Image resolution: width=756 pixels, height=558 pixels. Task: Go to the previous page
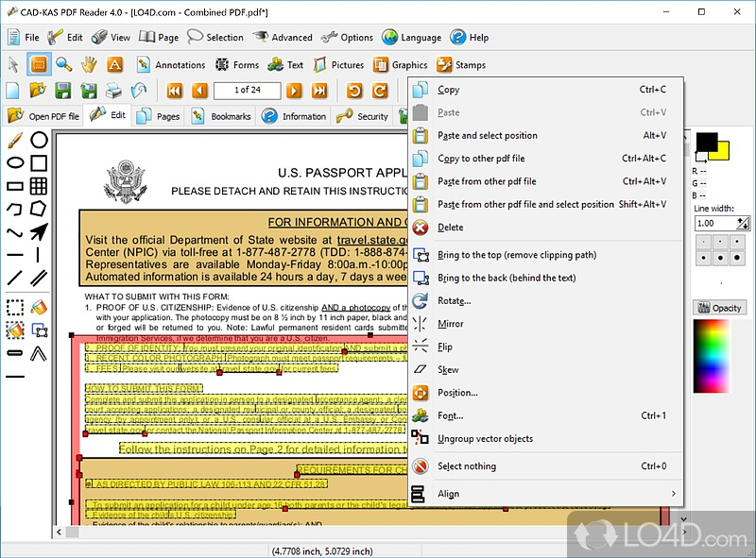coord(199,91)
